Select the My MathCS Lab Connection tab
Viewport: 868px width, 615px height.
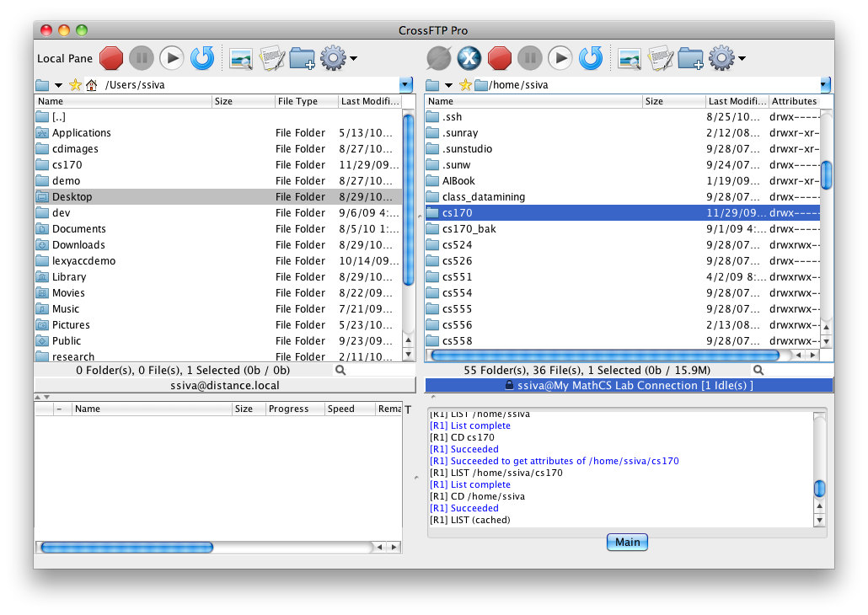click(x=629, y=385)
